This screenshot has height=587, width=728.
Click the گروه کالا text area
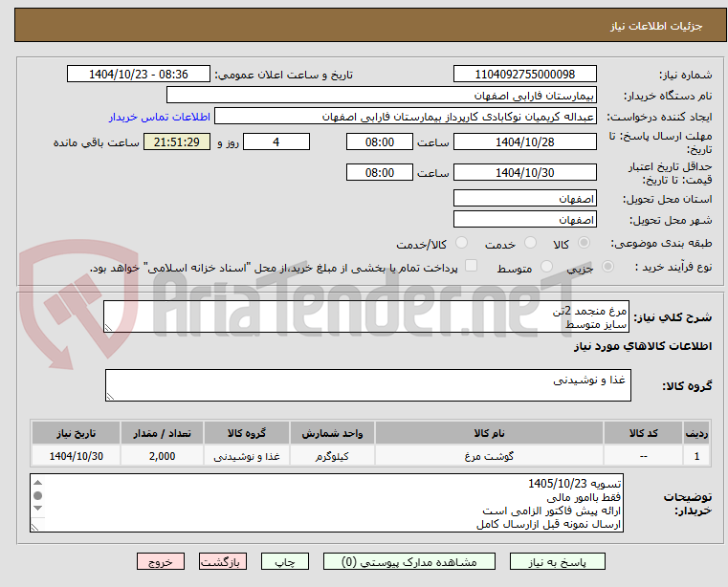367,385
